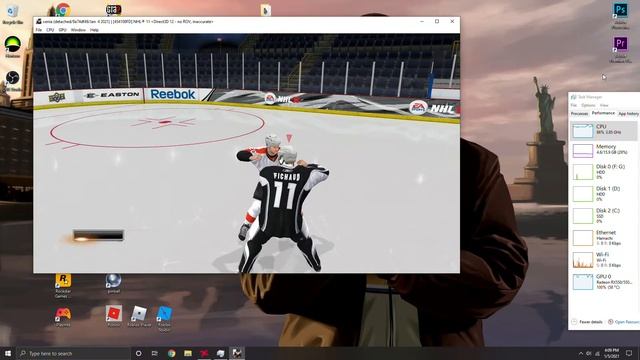Open Task Manager's File menu

point(573,105)
